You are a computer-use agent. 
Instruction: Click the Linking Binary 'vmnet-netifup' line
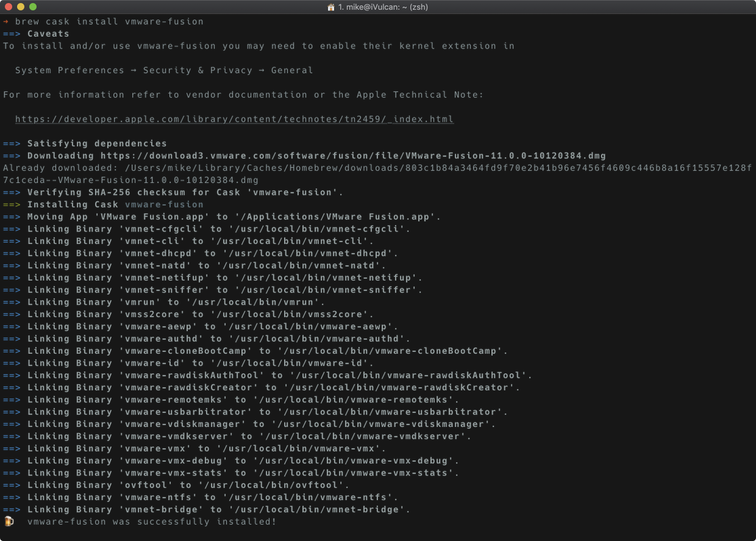[x=213, y=277]
